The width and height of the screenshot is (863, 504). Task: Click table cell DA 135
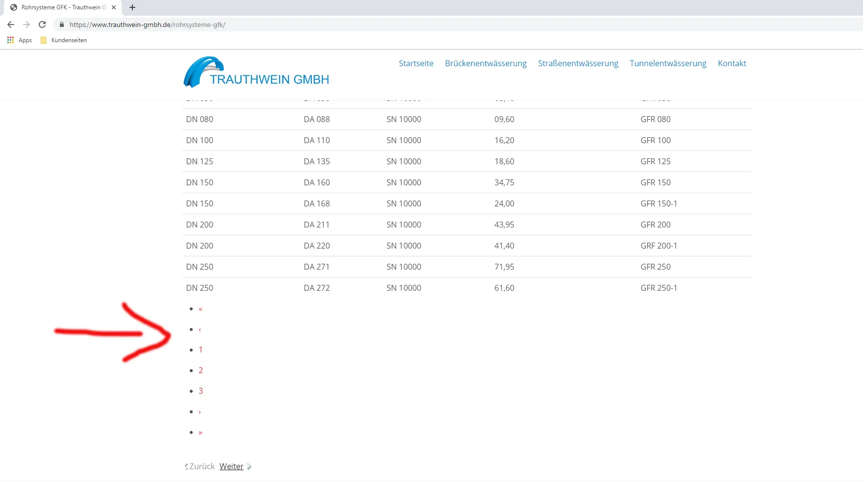317,161
